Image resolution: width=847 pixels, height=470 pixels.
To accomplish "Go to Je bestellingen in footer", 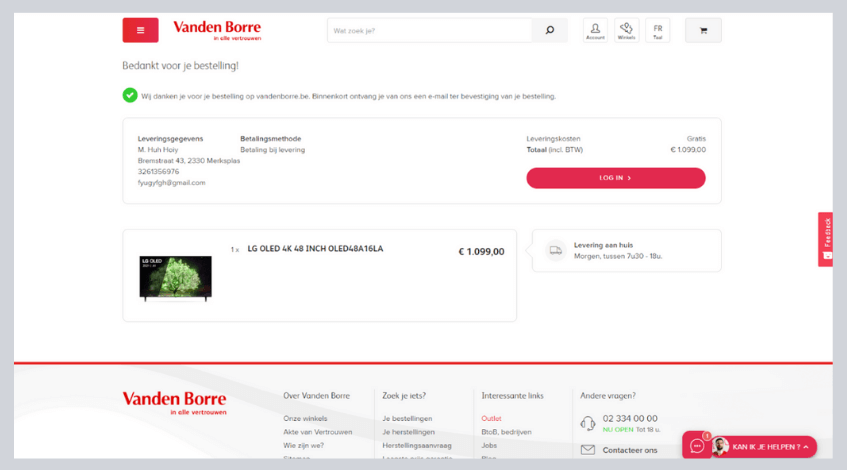I will pos(407,419).
